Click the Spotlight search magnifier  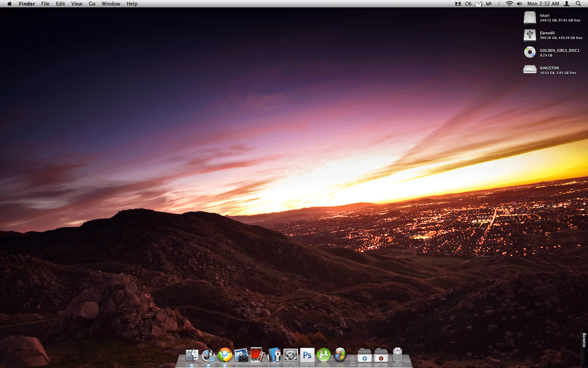(x=578, y=4)
